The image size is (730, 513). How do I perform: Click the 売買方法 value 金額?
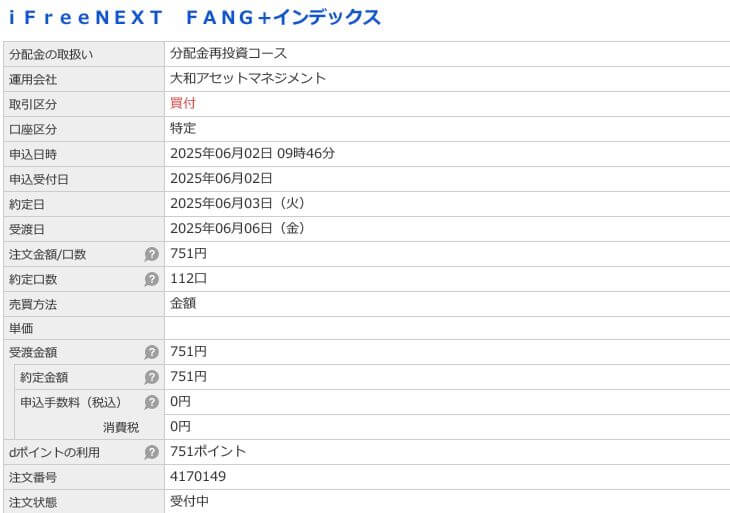[183, 303]
